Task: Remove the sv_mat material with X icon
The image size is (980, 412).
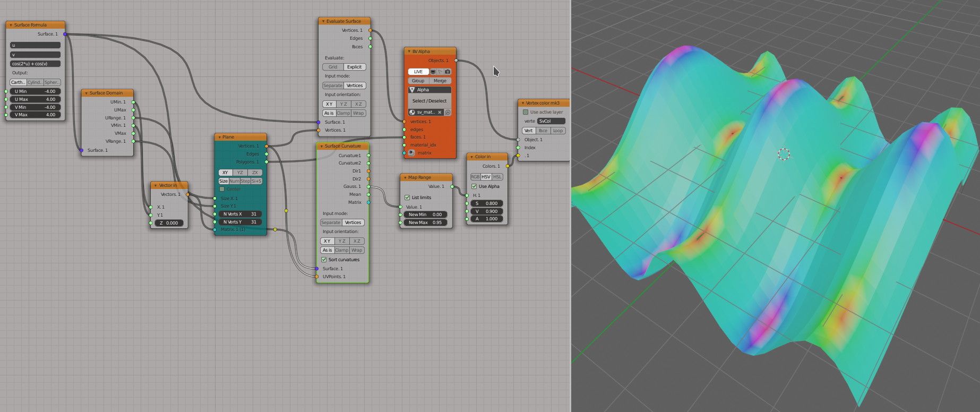Action: point(440,112)
